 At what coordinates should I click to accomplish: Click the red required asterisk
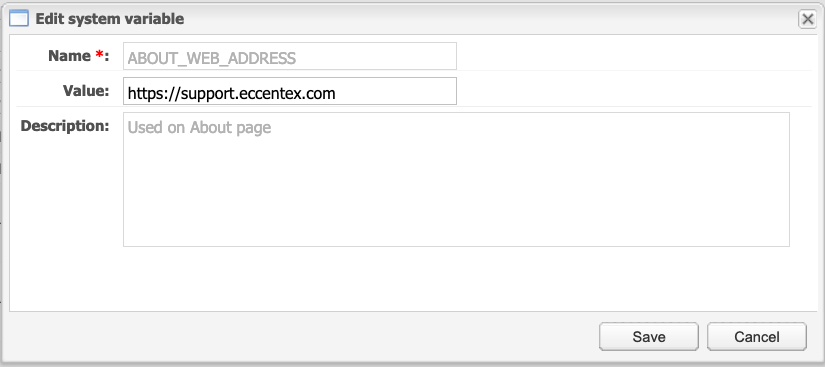(x=99, y=55)
